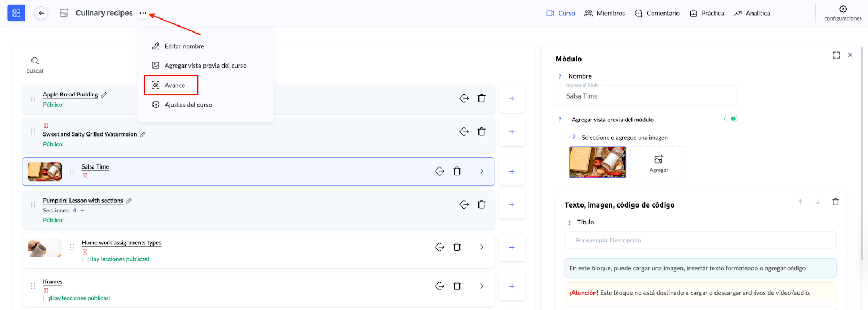This screenshot has height=310, width=868.
Task: Expand the Salsa Time module chevron
Action: 482,171
